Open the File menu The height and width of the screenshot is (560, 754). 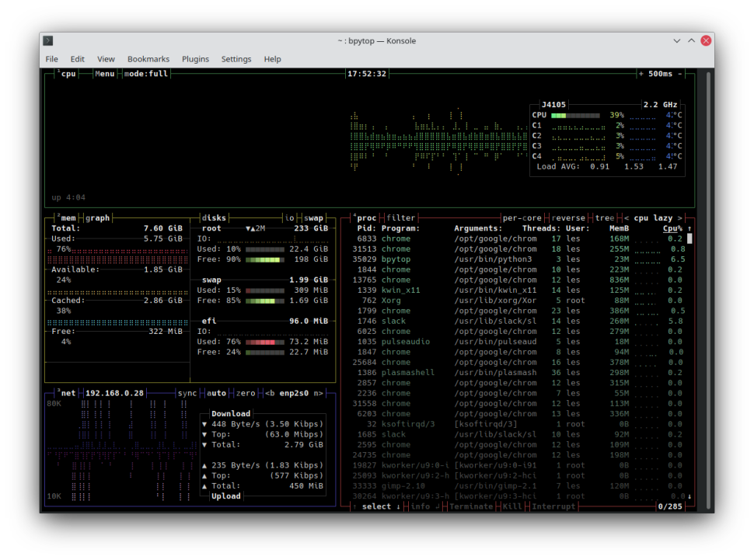[x=52, y=59]
